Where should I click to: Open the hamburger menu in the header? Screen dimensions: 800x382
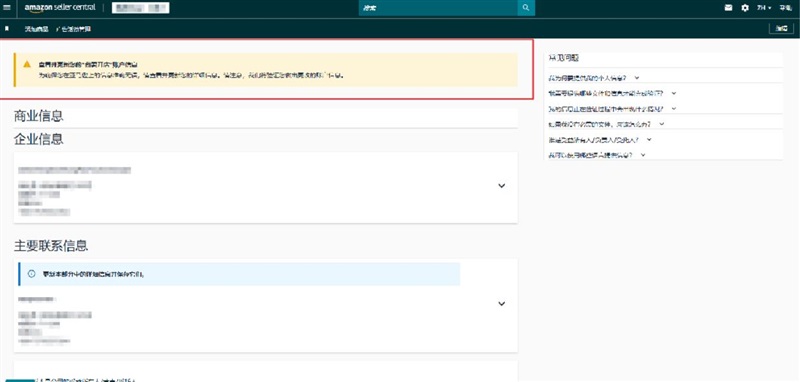click(x=7, y=8)
